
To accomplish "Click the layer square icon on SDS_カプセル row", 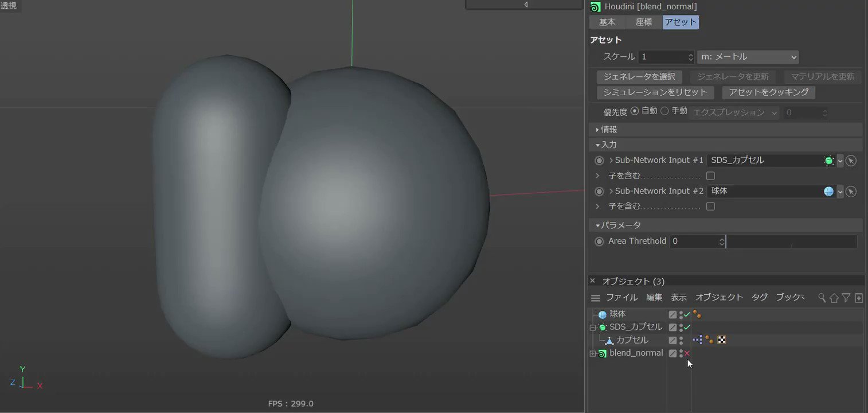I will click(x=673, y=328).
